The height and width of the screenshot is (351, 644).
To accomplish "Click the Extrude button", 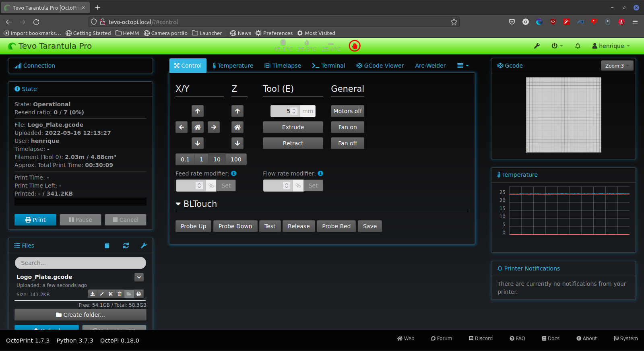I will [x=293, y=127].
